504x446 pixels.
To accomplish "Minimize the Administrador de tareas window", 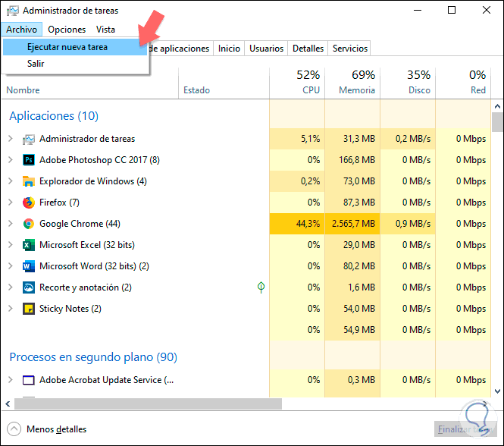I will coord(417,11).
